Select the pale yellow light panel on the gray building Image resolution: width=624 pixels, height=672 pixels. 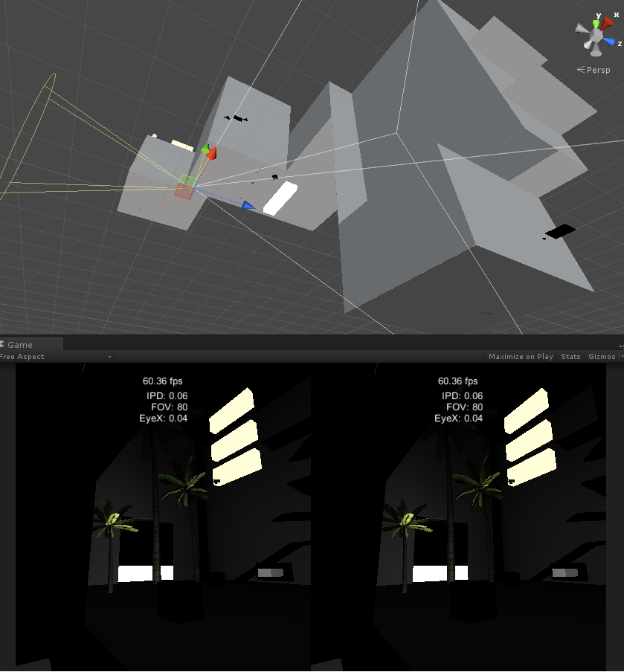click(x=182, y=146)
